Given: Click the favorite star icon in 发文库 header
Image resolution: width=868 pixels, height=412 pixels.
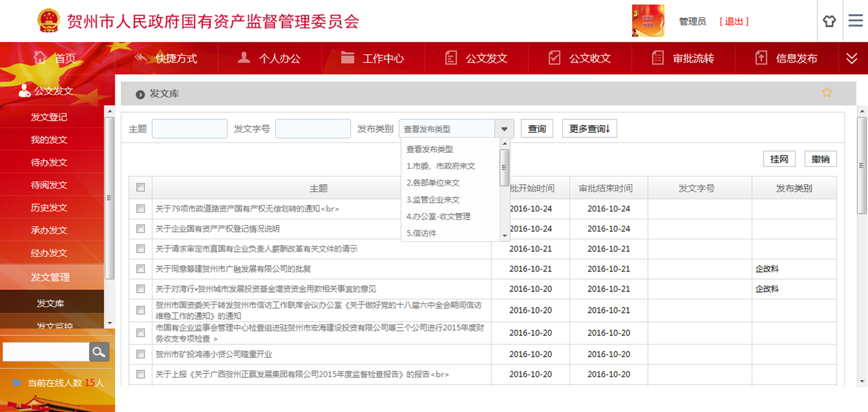Looking at the screenshot, I should pyautogui.click(x=827, y=93).
